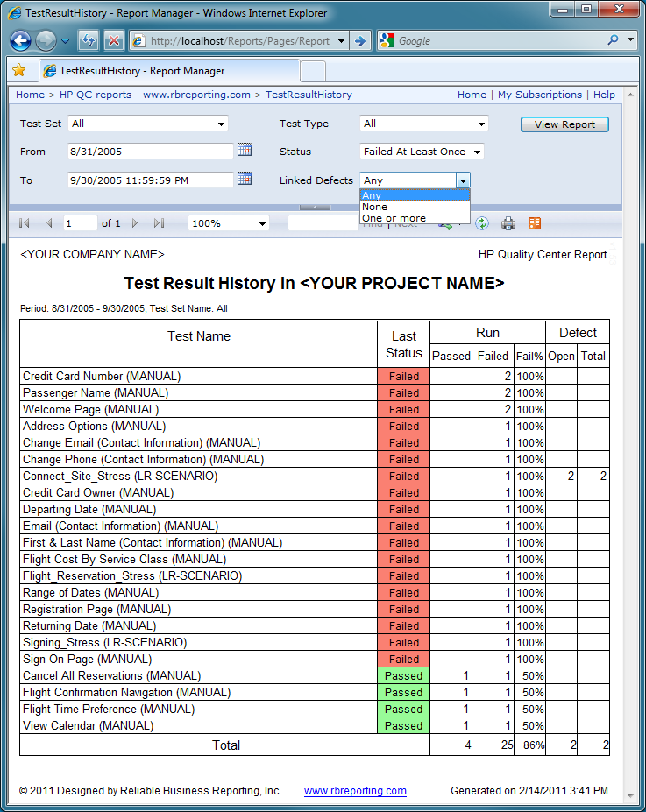Screen dimensions: 646x812
Task: Click the Refresh page icon
Action: tap(88, 40)
